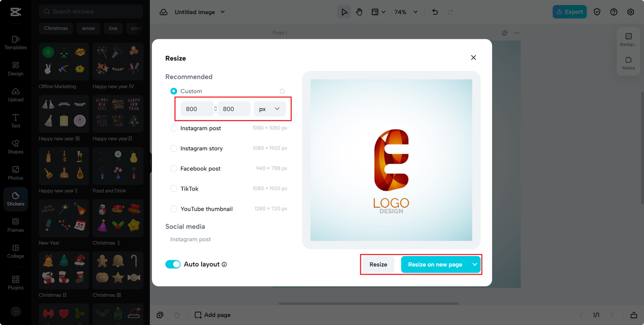644x325 pixels.
Task: Open the Background tool in right panel
Action: click(628, 40)
